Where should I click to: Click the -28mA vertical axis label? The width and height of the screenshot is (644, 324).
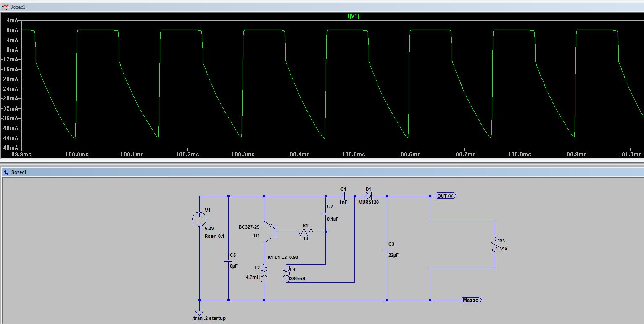(11, 99)
